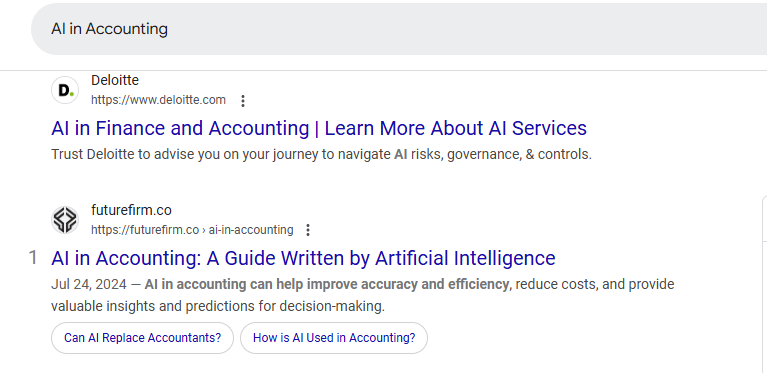Select the "Can AI Replace Accountants?" chip
Screen dimensions: 767x373
pos(142,338)
